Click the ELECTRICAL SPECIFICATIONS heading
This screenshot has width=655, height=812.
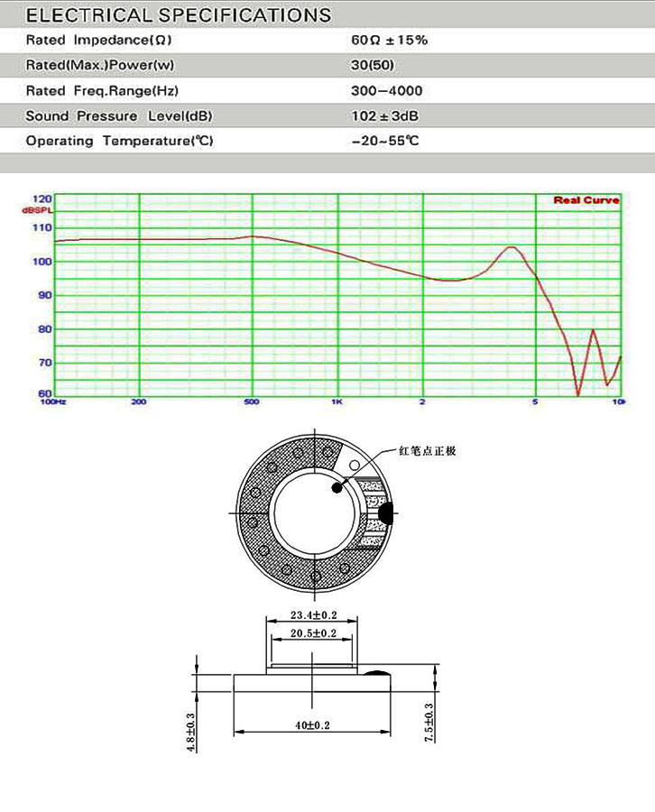point(178,15)
